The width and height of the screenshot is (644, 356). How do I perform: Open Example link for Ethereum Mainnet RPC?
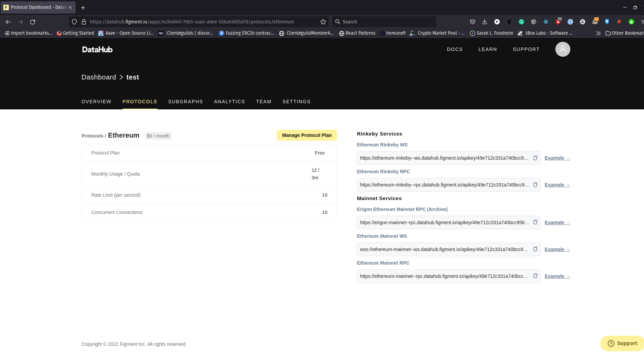(557, 276)
